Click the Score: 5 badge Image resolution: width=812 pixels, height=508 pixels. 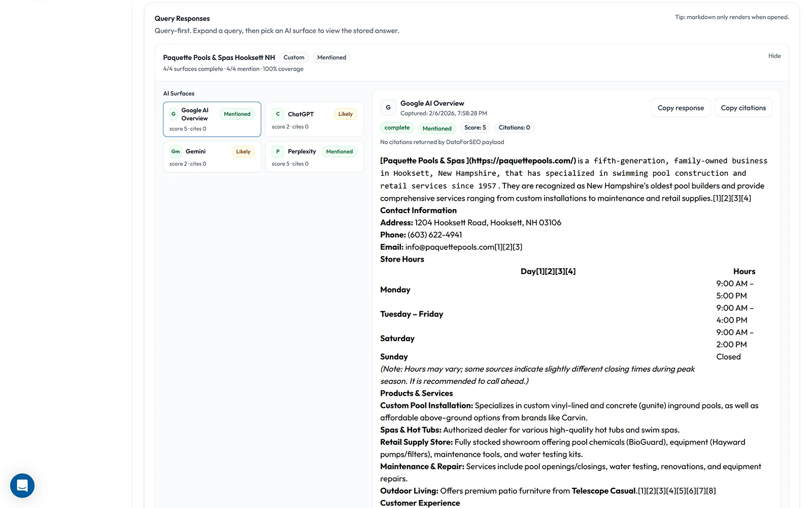475,128
